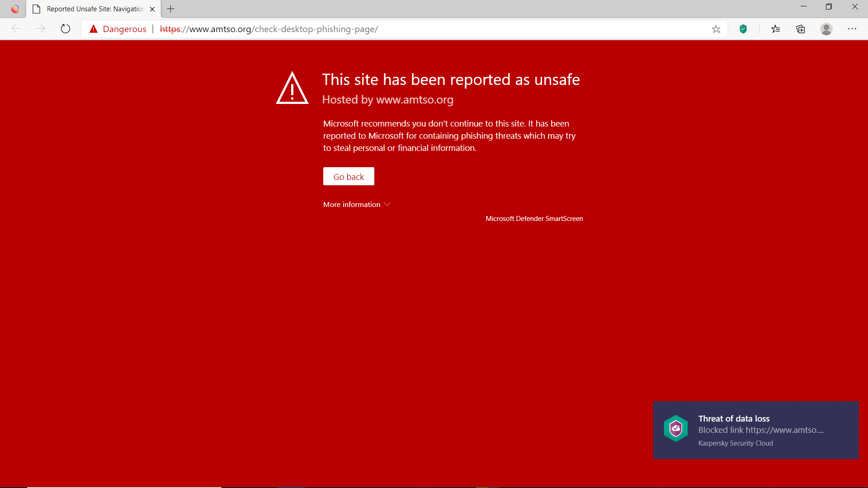Open the user profile avatar

click(x=826, y=29)
